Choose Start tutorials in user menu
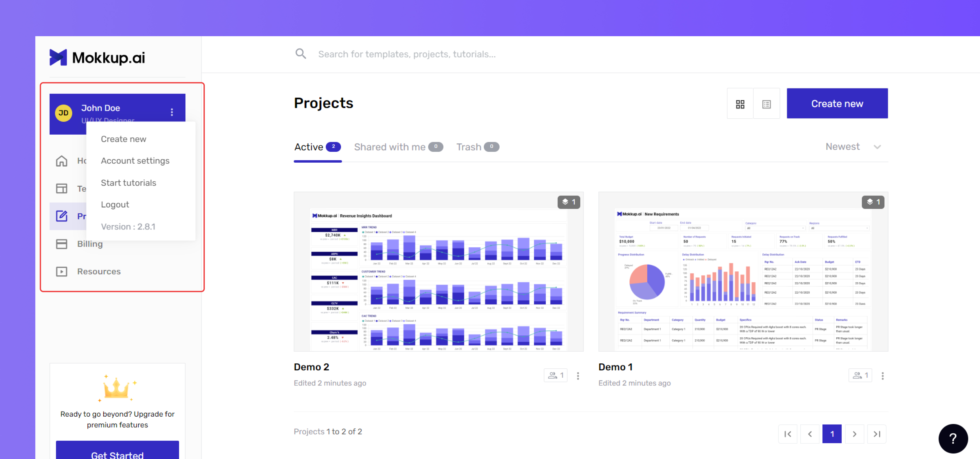The width and height of the screenshot is (980, 459). [x=129, y=183]
